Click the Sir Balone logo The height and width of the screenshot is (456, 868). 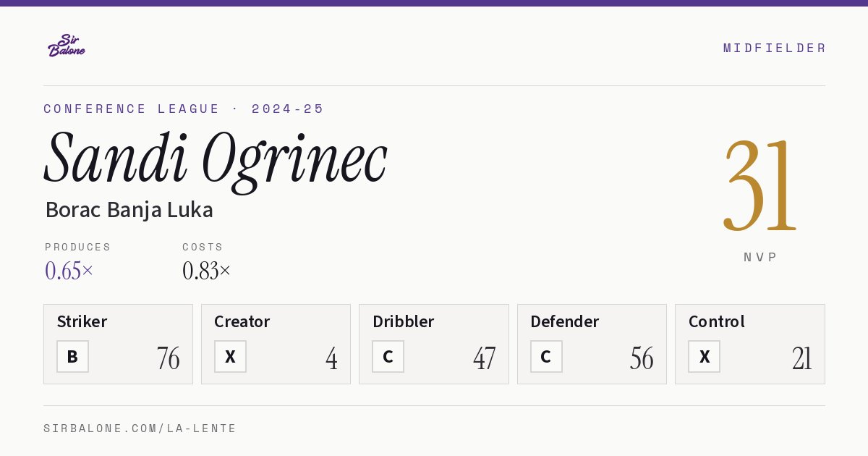pyautogui.click(x=67, y=46)
